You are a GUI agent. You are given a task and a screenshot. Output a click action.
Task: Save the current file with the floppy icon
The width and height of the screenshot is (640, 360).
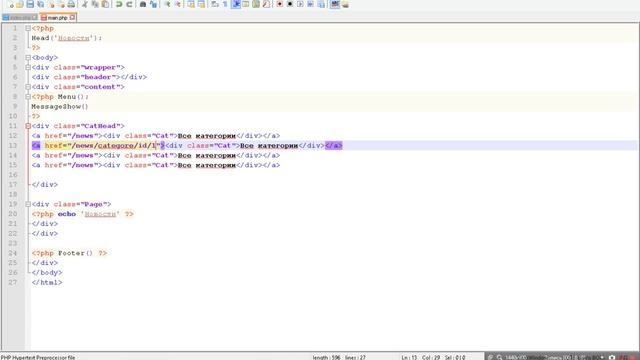(30, 4)
